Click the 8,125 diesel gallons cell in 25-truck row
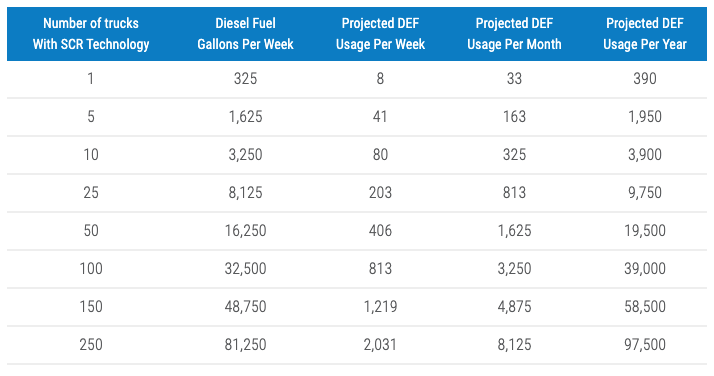The image size is (714, 376). click(x=245, y=193)
